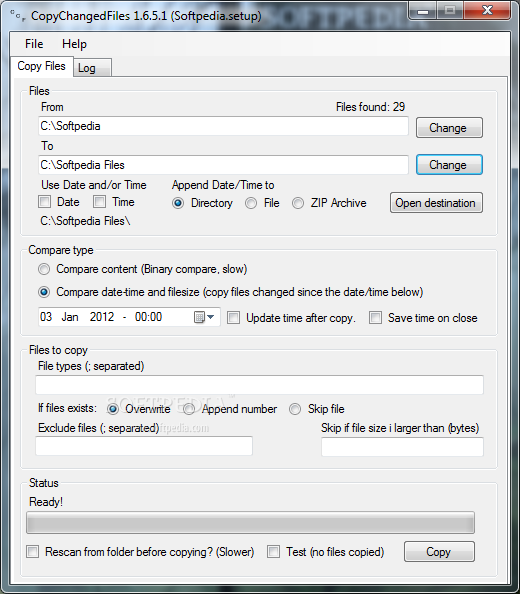
Task: Click the From path field C:\Softpedia
Action: 223,126
